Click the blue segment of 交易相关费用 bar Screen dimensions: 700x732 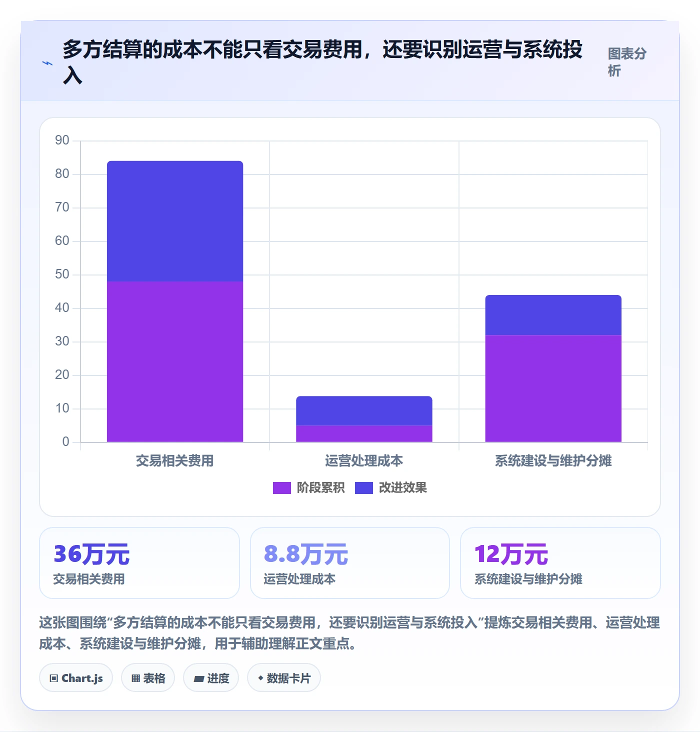[175, 221]
